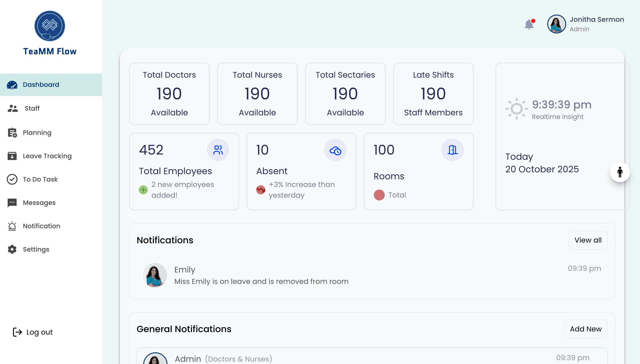640x364 pixels.
Task: Select the Planning clipboard icon in sidebar
Action: click(12, 132)
